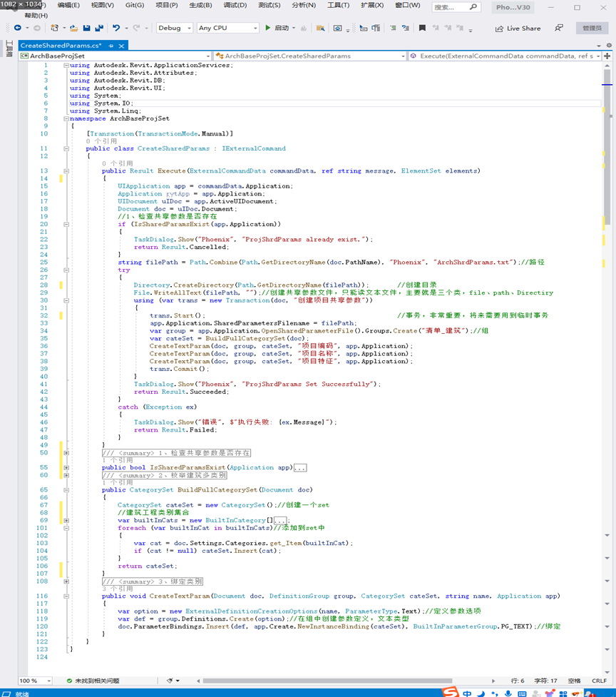
Task: Click the Save All toolbar icon
Action: click(x=98, y=29)
